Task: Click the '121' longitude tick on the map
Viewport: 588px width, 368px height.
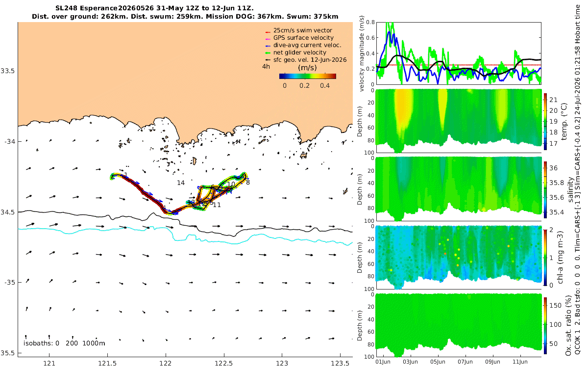Action: click(x=49, y=364)
